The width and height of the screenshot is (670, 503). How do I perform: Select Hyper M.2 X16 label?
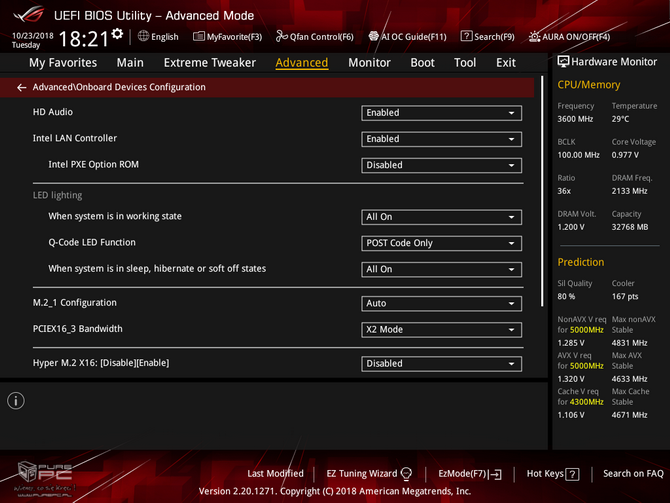point(101,363)
